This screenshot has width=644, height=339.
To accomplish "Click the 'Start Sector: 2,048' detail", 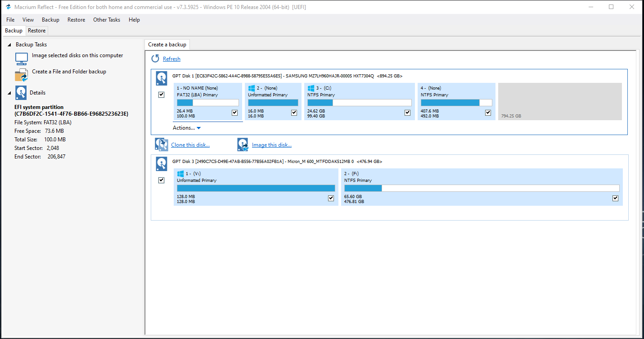I will (37, 148).
